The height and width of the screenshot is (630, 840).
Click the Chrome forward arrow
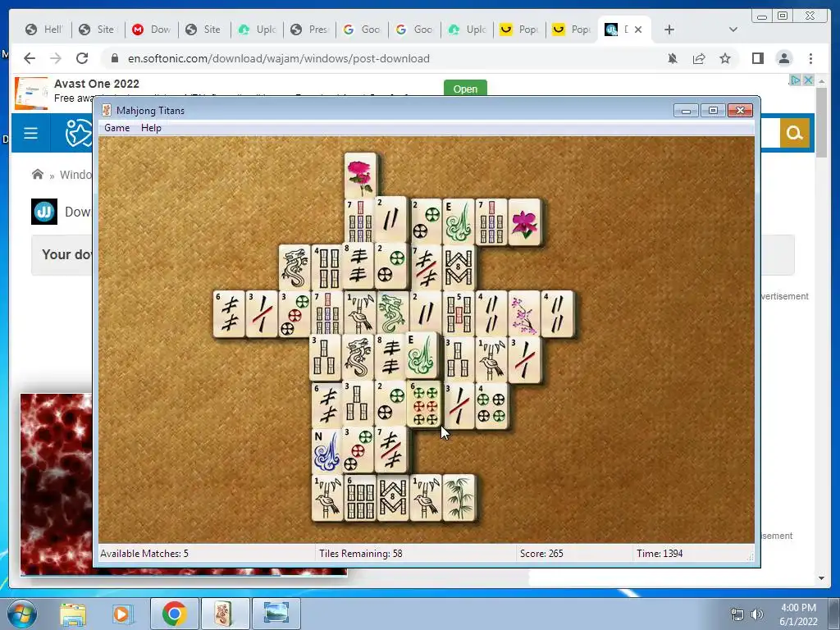pos(56,58)
